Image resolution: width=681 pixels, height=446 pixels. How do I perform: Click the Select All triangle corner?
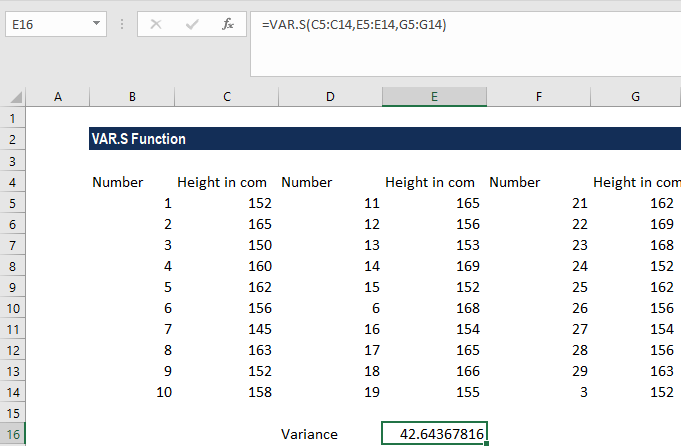(x=16, y=97)
